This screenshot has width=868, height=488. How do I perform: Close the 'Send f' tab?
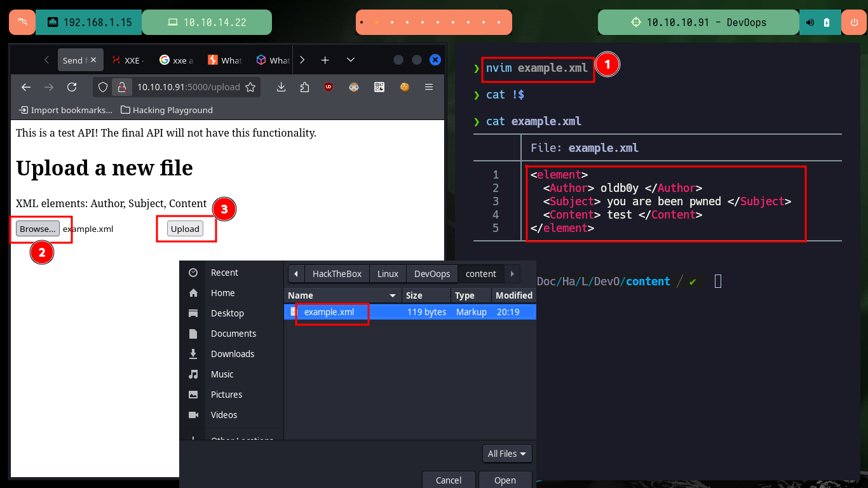coord(93,60)
